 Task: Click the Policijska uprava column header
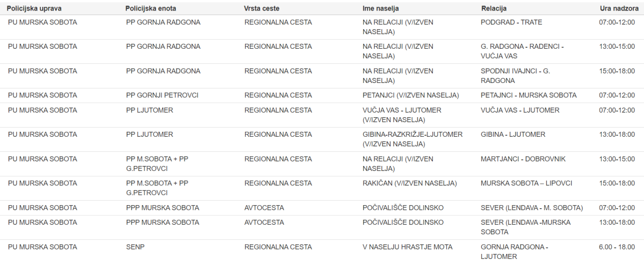[x=34, y=9]
